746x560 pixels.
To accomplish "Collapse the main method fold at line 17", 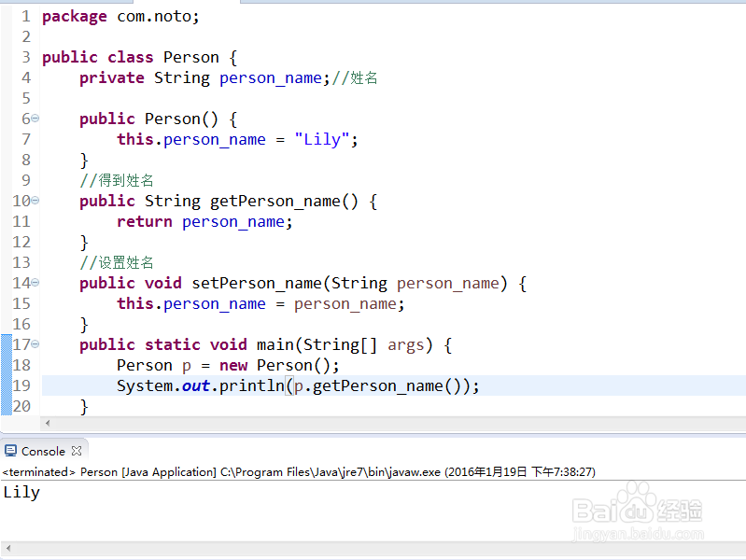I will click(35, 343).
